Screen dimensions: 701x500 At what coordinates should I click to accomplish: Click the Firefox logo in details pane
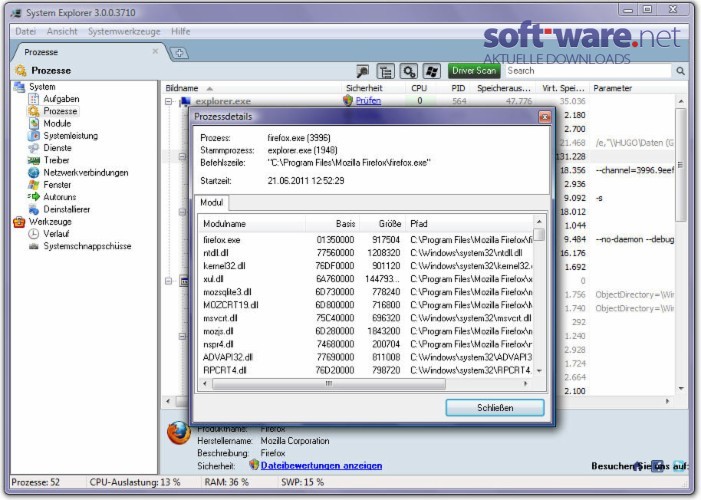pos(179,432)
